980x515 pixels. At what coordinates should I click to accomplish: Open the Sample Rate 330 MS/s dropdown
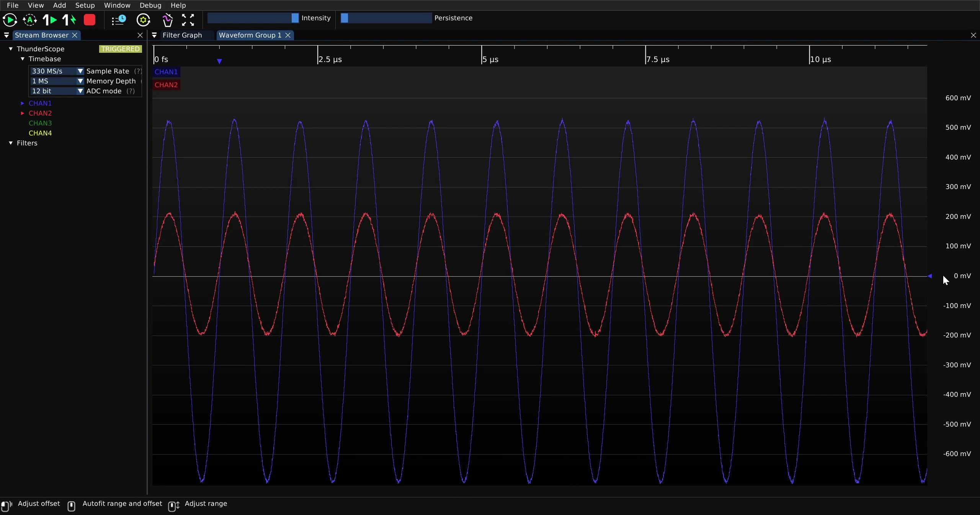pyautogui.click(x=57, y=71)
